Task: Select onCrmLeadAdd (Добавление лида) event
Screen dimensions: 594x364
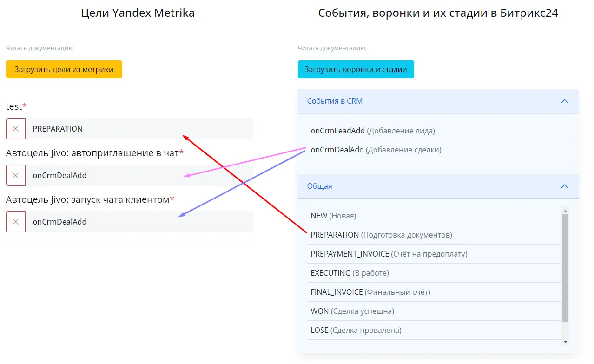Action: click(x=438, y=131)
